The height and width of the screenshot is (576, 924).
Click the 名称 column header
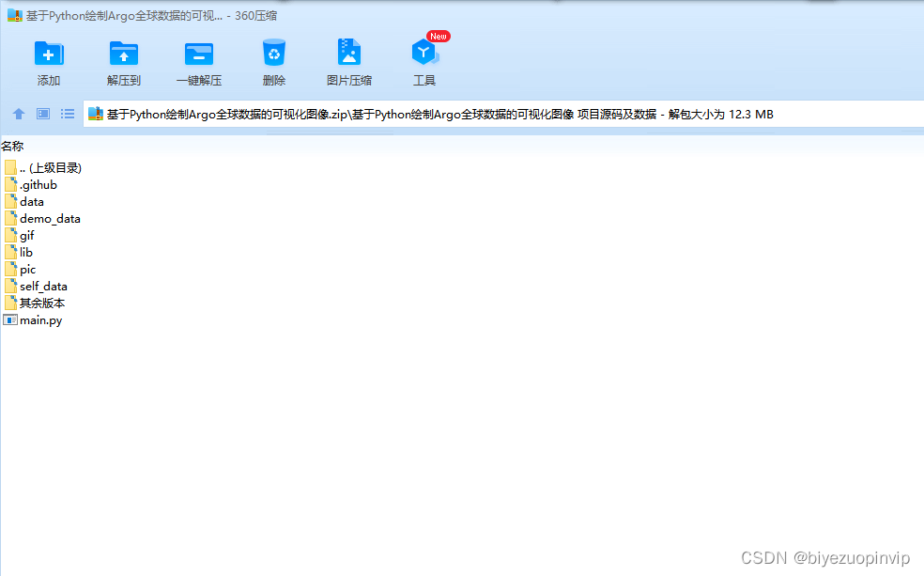click(x=12, y=146)
